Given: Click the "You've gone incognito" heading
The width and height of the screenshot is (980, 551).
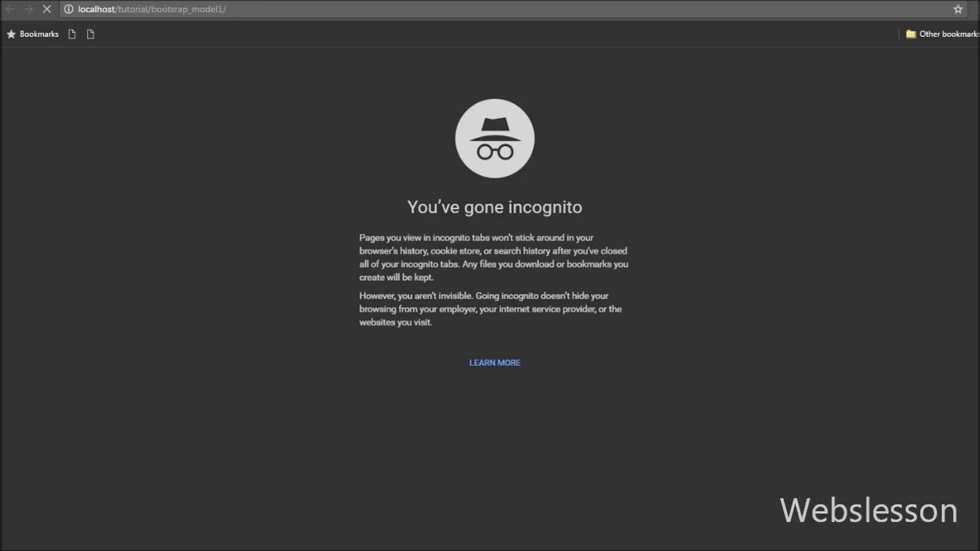Looking at the screenshot, I should pyautogui.click(x=495, y=207).
